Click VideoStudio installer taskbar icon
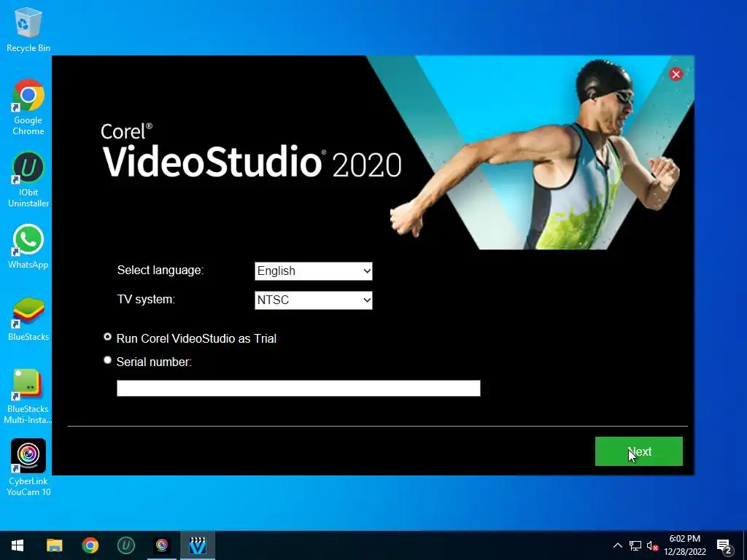 (198, 545)
